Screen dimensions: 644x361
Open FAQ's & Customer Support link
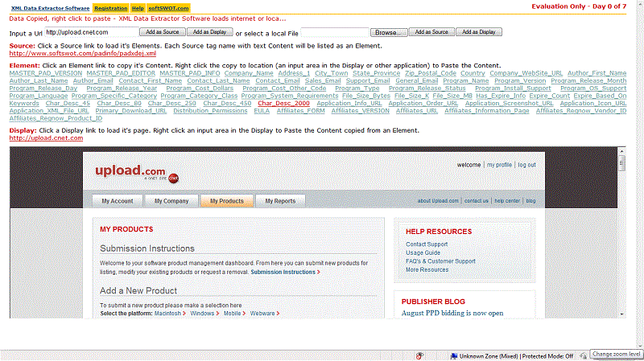[x=440, y=261]
